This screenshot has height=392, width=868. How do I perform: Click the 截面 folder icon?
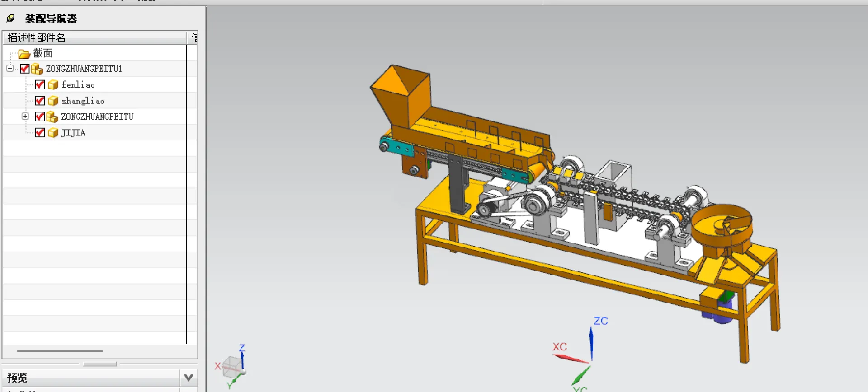coord(24,54)
